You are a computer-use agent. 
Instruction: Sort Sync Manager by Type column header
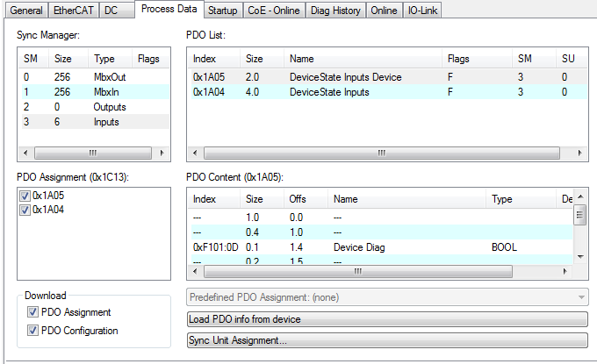point(111,59)
